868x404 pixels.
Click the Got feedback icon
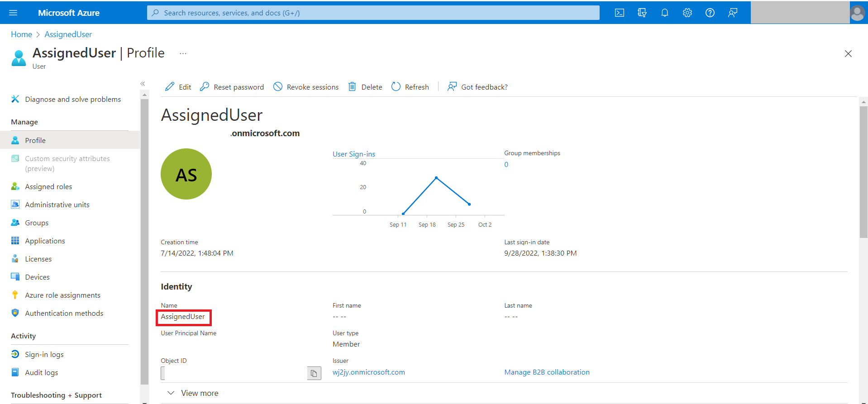pyautogui.click(x=452, y=86)
